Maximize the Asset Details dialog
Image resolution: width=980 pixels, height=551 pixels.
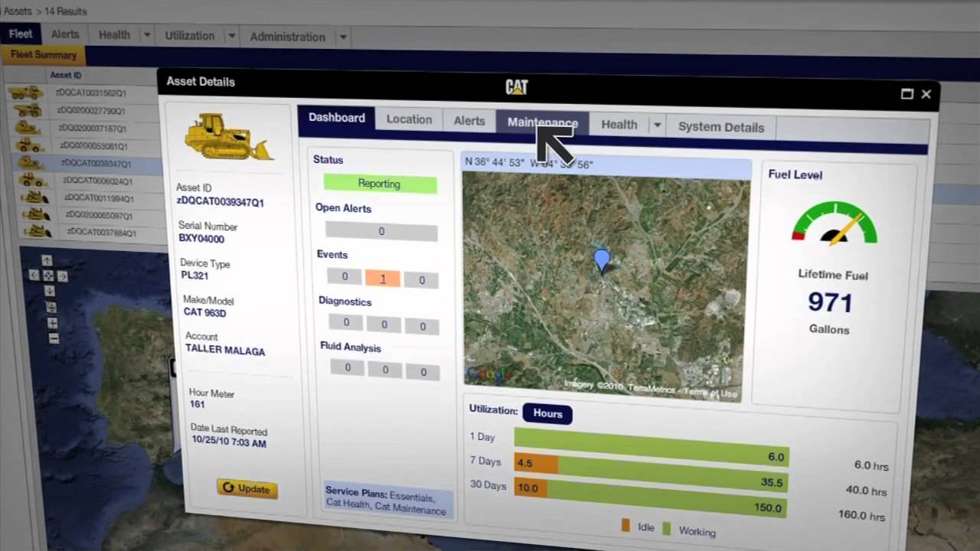tap(907, 93)
